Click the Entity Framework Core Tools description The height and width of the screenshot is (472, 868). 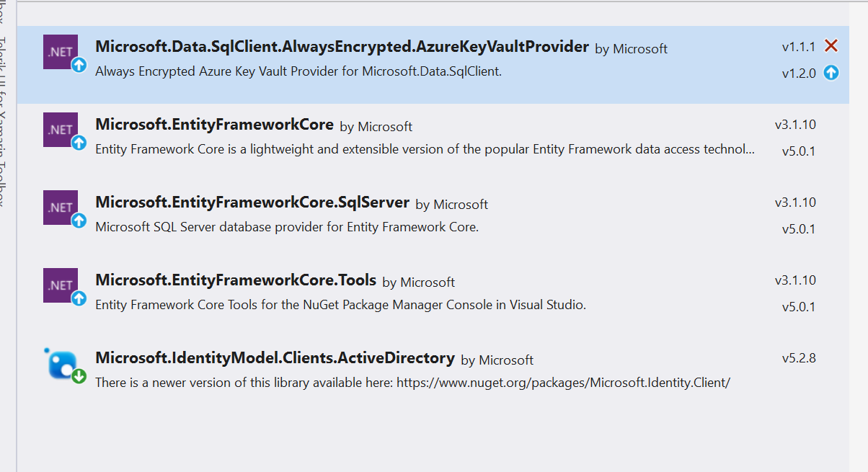click(x=340, y=305)
